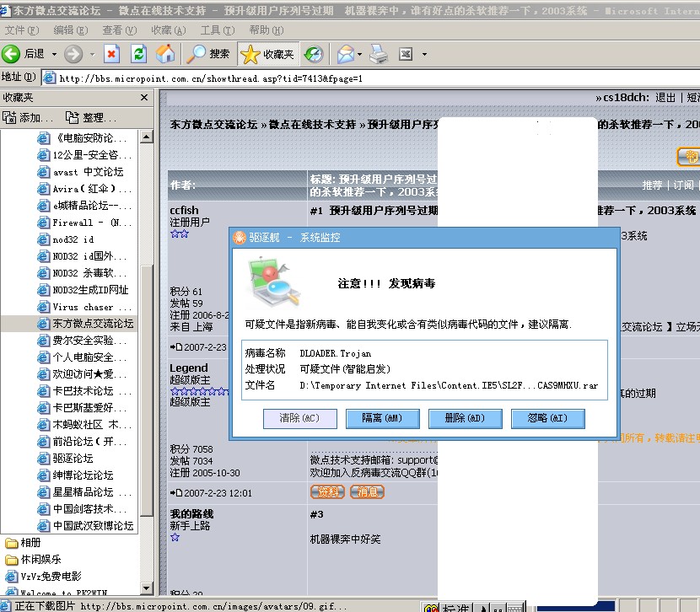The width and height of the screenshot is (700, 612).
Task: Open the 星星精品论坛 favorite
Action: pos(84,492)
